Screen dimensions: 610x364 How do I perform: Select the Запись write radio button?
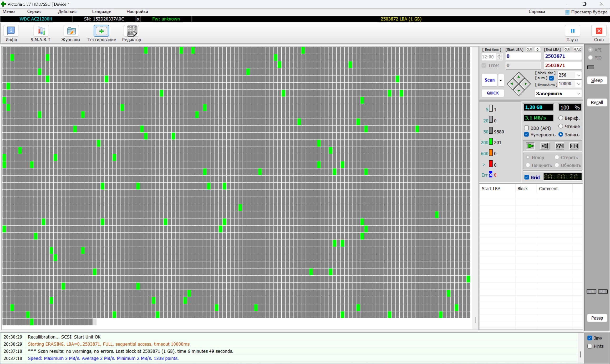[561, 134]
